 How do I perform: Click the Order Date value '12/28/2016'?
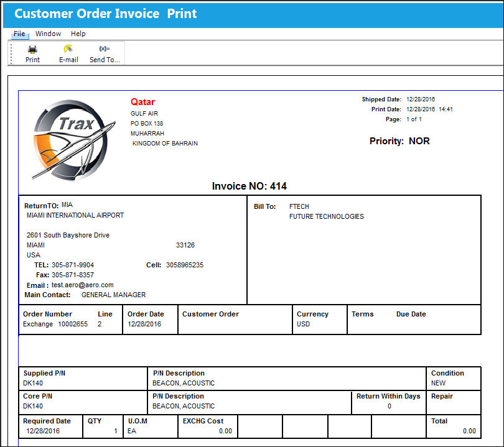coord(144,324)
